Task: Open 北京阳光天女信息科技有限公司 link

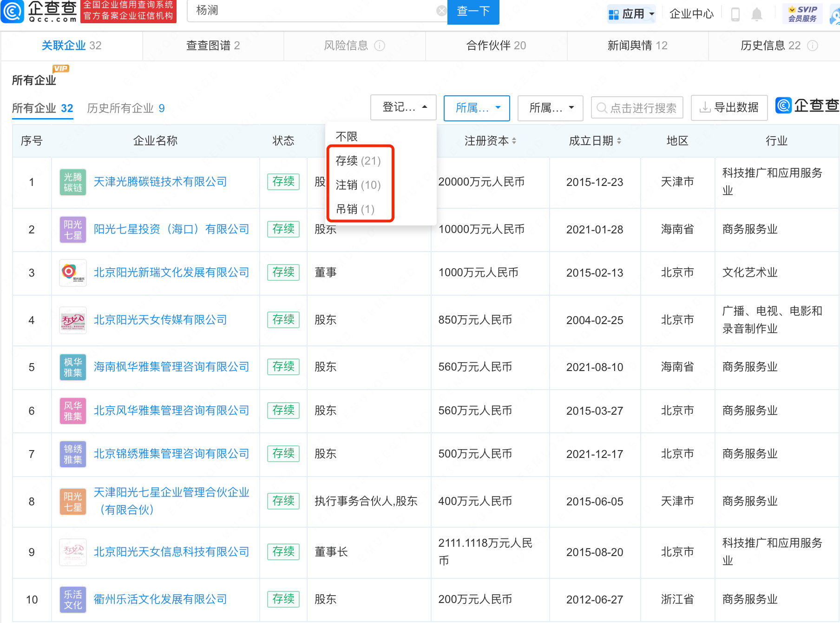Action: point(171,552)
